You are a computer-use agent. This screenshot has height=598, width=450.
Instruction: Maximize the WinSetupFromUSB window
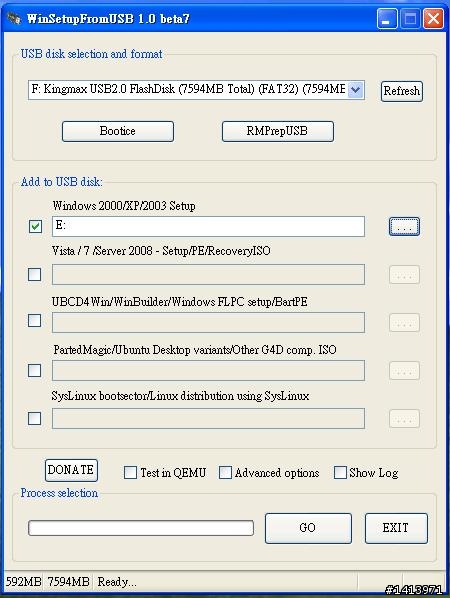(x=410, y=19)
